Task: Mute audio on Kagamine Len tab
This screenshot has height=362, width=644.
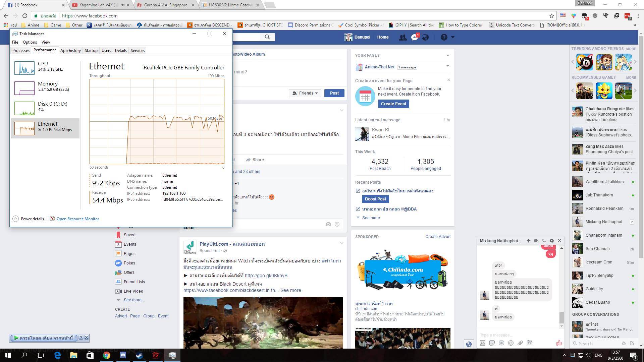Action: tap(123, 5)
